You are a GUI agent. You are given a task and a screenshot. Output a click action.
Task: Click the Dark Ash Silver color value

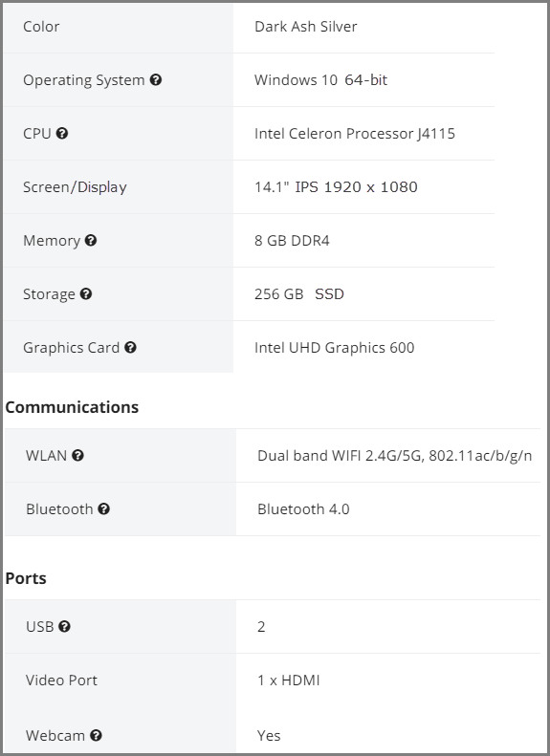(306, 27)
